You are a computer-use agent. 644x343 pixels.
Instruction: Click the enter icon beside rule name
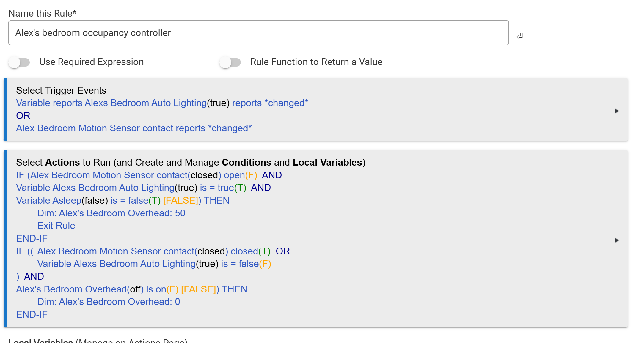[519, 36]
